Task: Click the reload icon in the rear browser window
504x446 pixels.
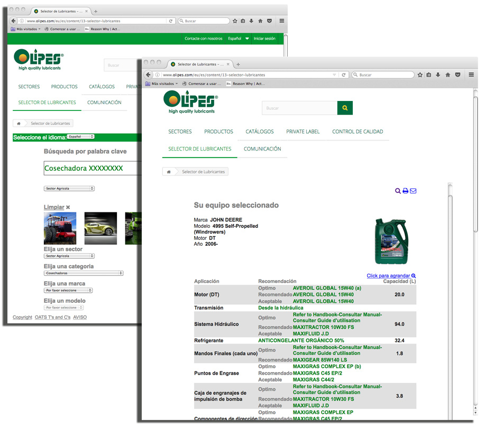Action: click(171, 21)
